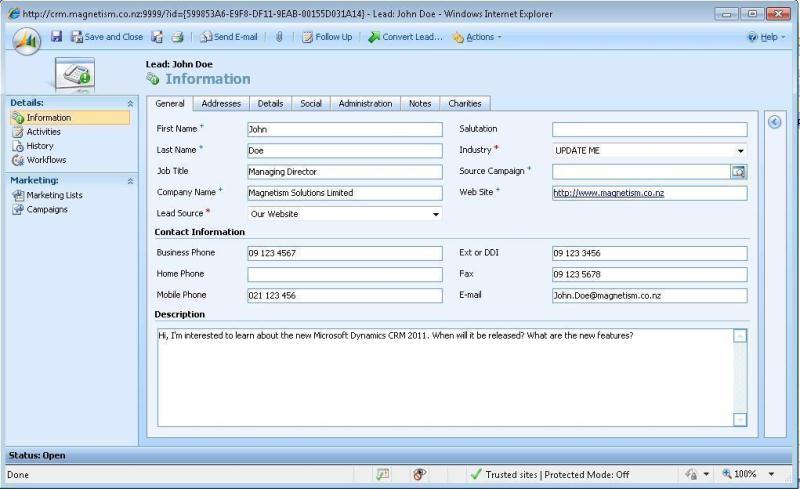Screen dimensions: 800x489
Task: Click the Job Title input field
Action: pyautogui.click(x=344, y=172)
